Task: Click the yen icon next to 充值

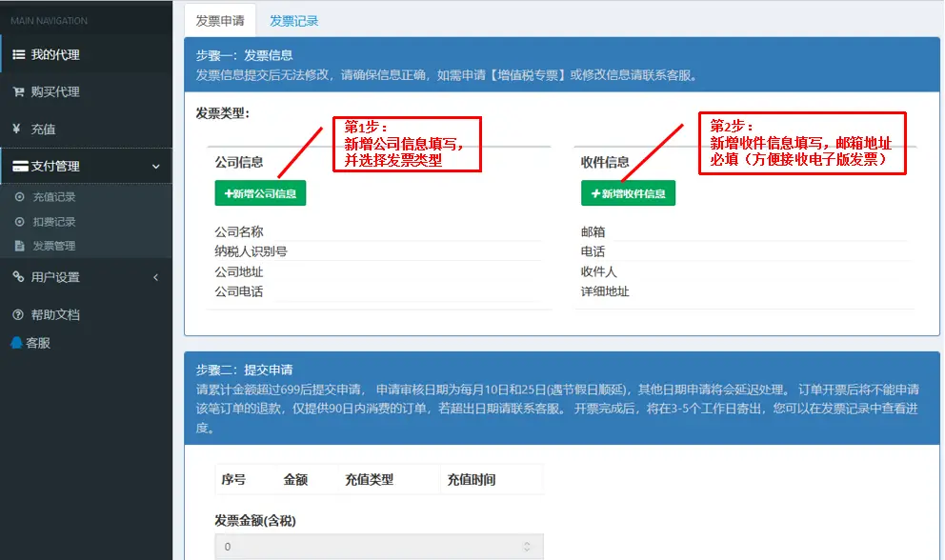Action: coord(17,130)
